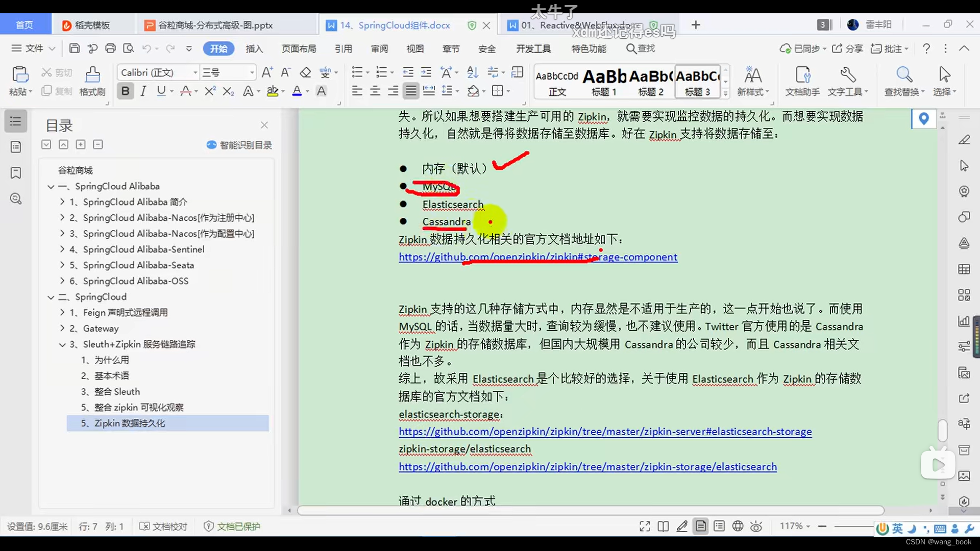980x551 pixels.
Task: Select outline item 整合 Sleuth
Action: point(117,392)
